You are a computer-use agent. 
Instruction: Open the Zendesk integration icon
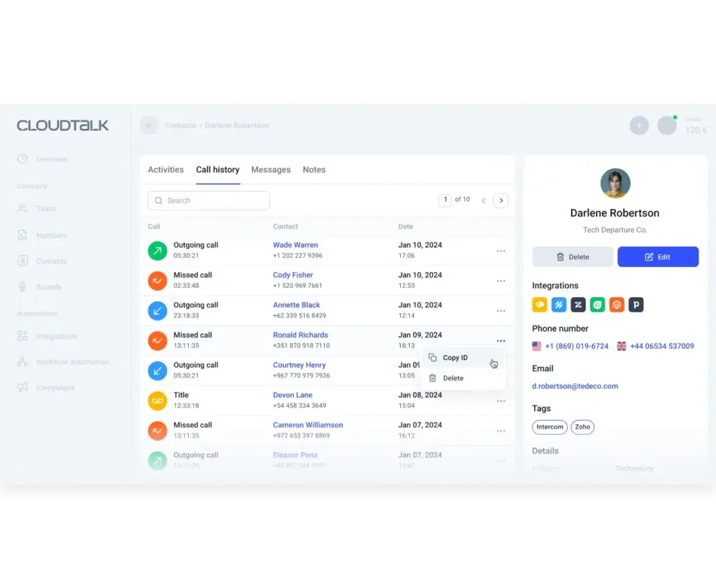578,305
